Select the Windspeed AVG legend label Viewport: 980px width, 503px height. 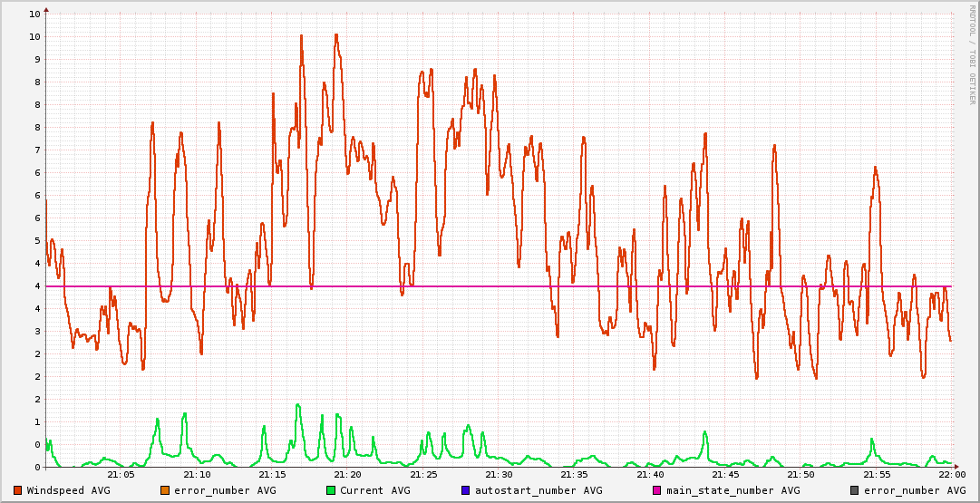(x=68, y=490)
